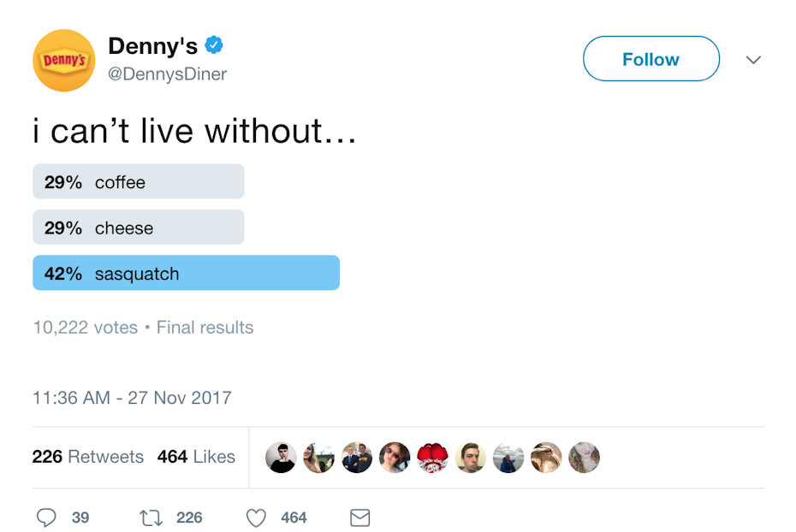This screenshot has width=796, height=532.
Task: Select the cheese poll option
Action: coord(138,228)
